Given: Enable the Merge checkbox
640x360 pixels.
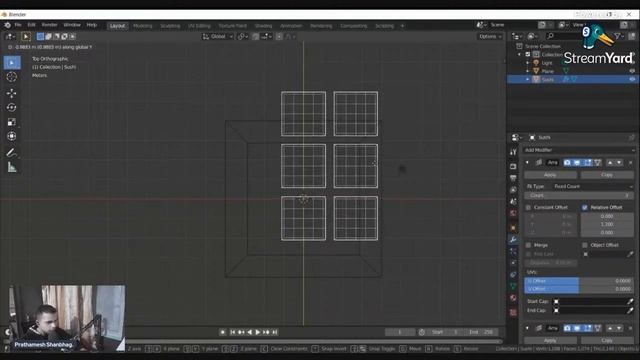Looking at the screenshot, I should point(528,245).
